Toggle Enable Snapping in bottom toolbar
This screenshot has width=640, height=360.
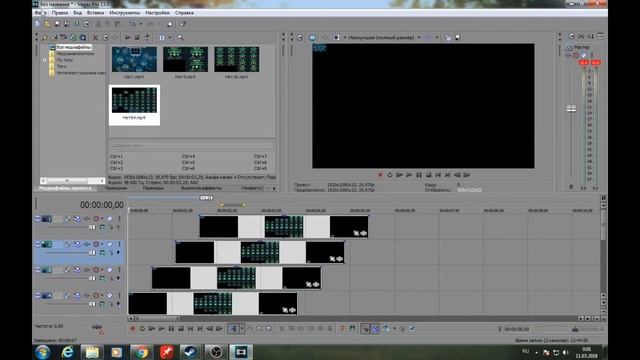pos(365,329)
